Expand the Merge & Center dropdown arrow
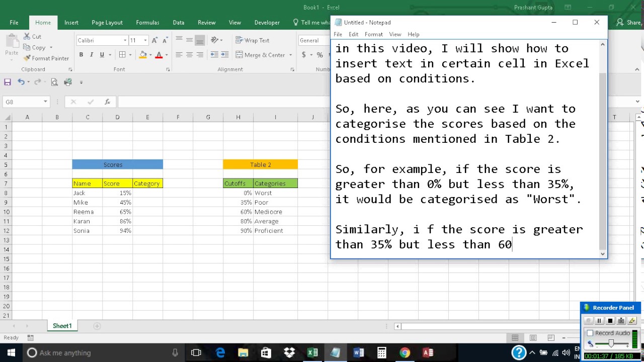Screen dimensions: 644x362 (x=291, y=55)
